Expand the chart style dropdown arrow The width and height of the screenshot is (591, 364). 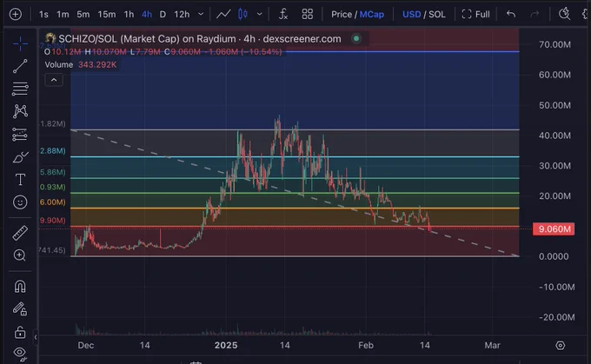259,14
